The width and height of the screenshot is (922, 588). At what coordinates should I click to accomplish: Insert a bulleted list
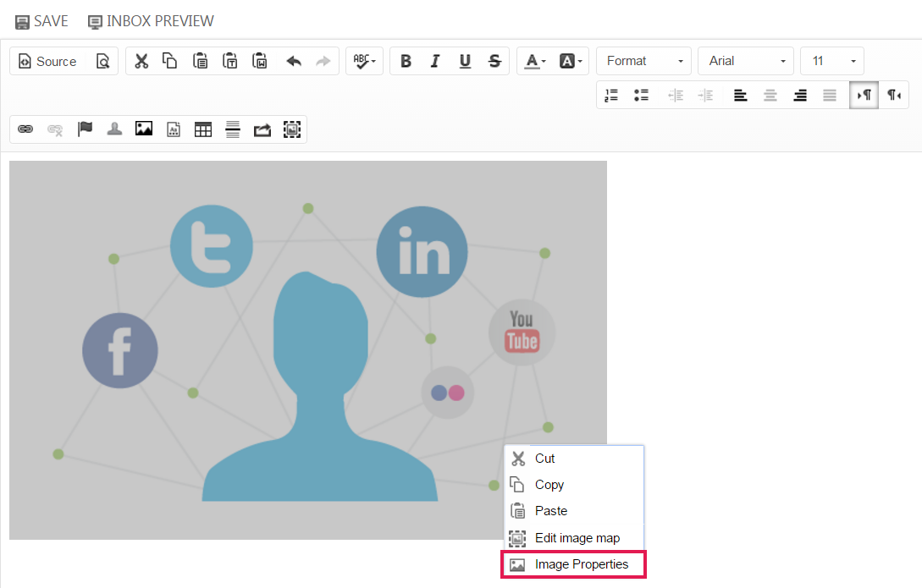click(641, 95)
